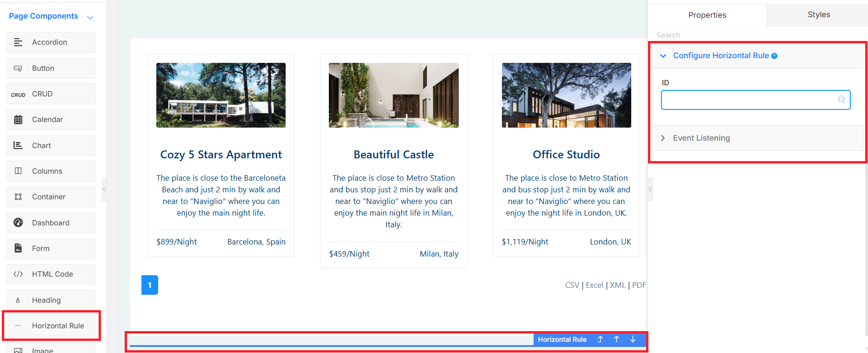The height and width of the screenshot is (353, 868).
Task: Click the CRUD component label
Action: [42, 94]
